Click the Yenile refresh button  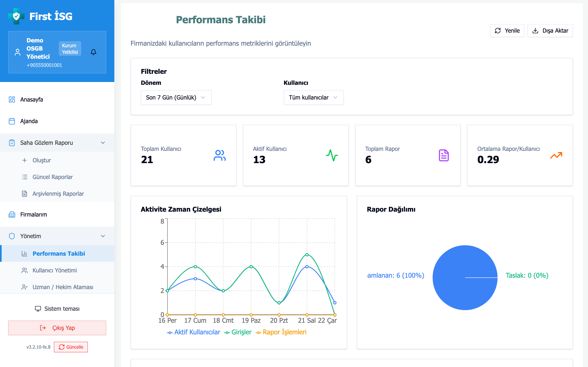pos(507,31)
